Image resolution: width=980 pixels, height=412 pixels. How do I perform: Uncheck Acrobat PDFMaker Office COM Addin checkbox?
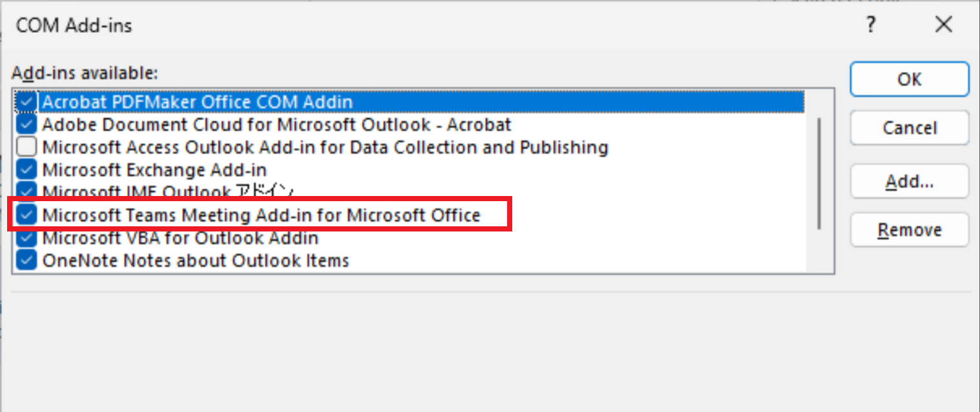click(x=26, y=102)
